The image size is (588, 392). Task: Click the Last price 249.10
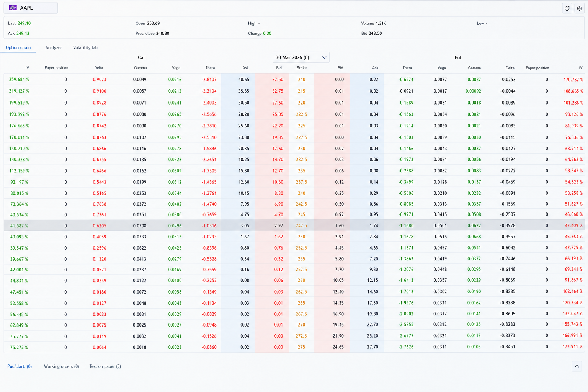click(24, 23)
